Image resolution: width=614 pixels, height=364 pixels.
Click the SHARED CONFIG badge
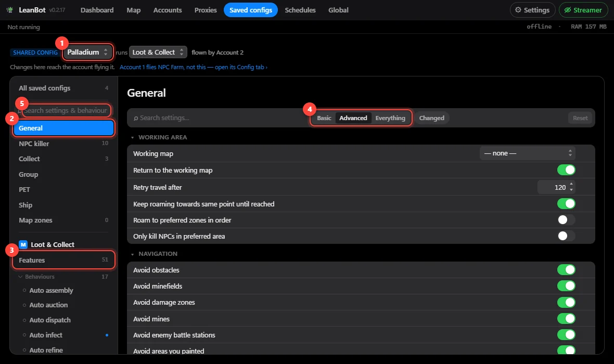pyautogui.click(x=35, y=53)
